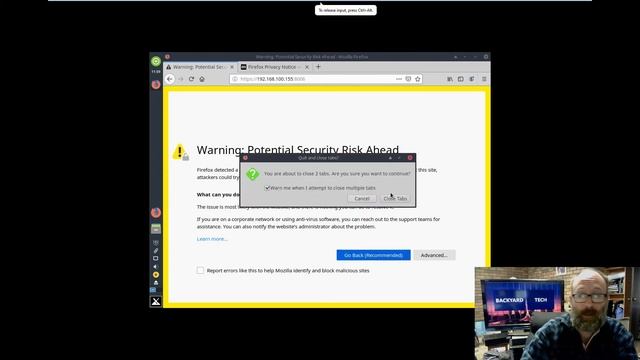The width and height of the screenshot is (640, 360).
Task: Go back with the Firefox back arrow
Action: (170, 79)
